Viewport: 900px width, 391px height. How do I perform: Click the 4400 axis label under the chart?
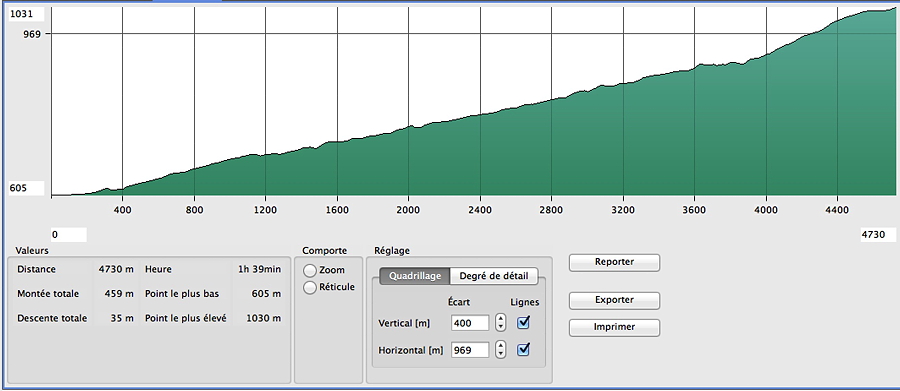[837, 210]
